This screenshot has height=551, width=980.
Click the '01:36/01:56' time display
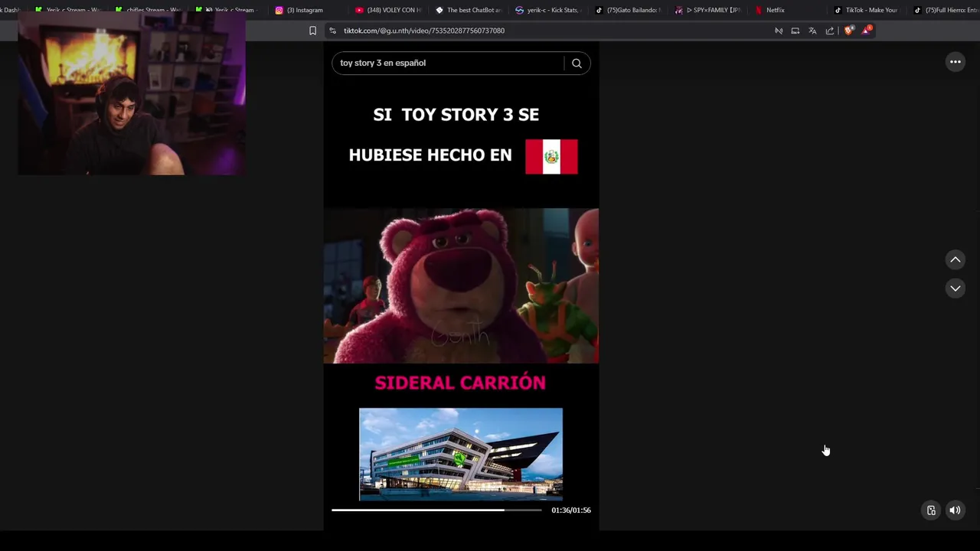tap(571, 510)
